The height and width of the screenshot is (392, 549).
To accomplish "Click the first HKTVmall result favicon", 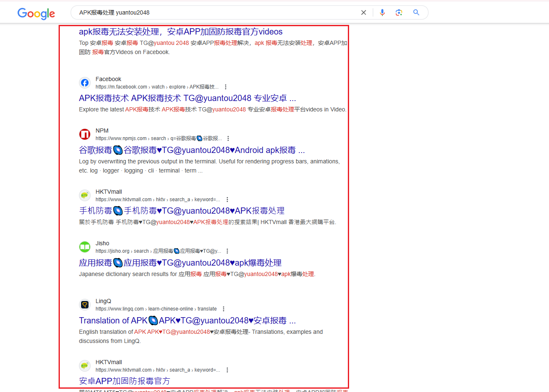I will (85, 195).
